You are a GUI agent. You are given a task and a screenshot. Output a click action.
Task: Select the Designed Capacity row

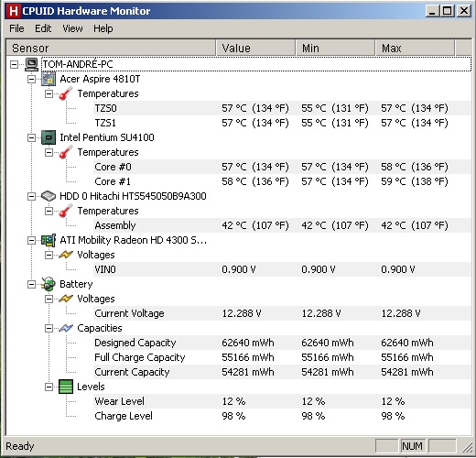[x=282, y=343]
